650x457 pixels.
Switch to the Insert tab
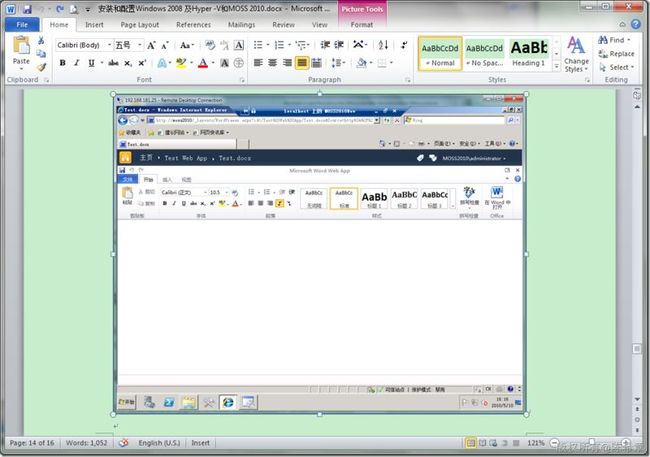(94, 24)
